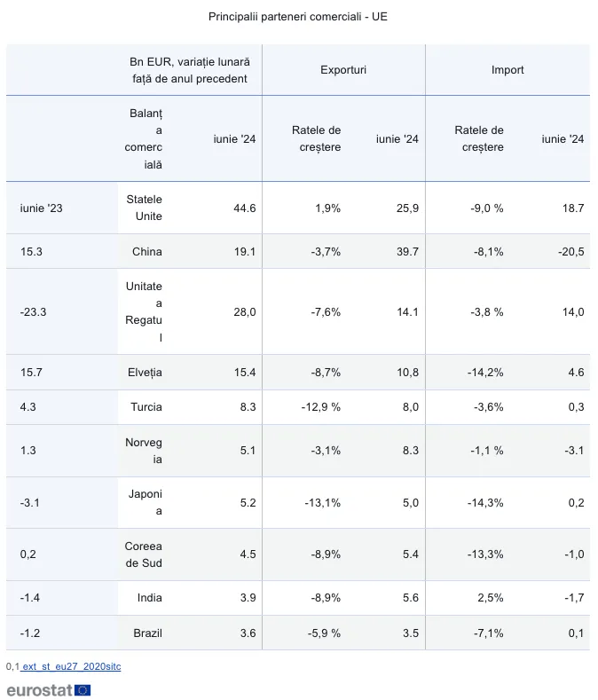Click the Balanța comercială subheader
Viewport: 598px width, 700px height.
tap(145, 139)
